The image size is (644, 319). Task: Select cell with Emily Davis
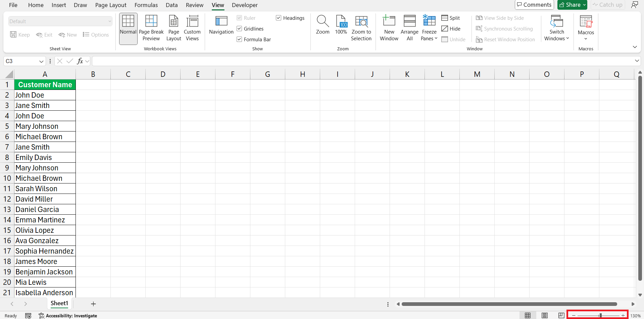click(x=45, y=157)
